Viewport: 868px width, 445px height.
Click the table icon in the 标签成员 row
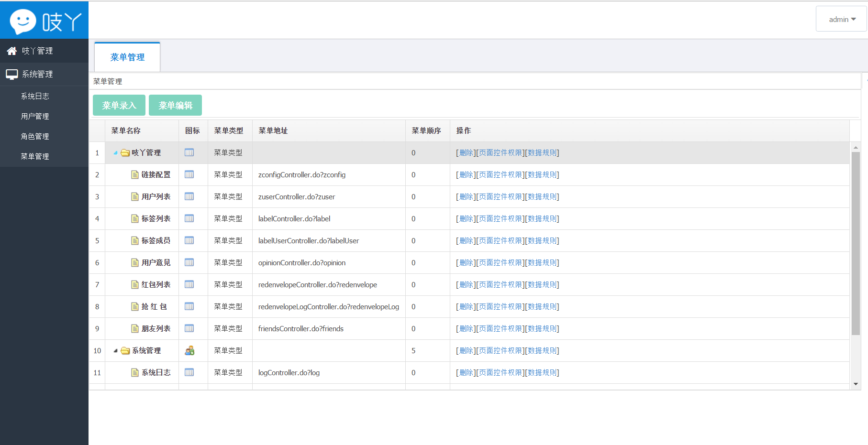(x=189, y=241)
